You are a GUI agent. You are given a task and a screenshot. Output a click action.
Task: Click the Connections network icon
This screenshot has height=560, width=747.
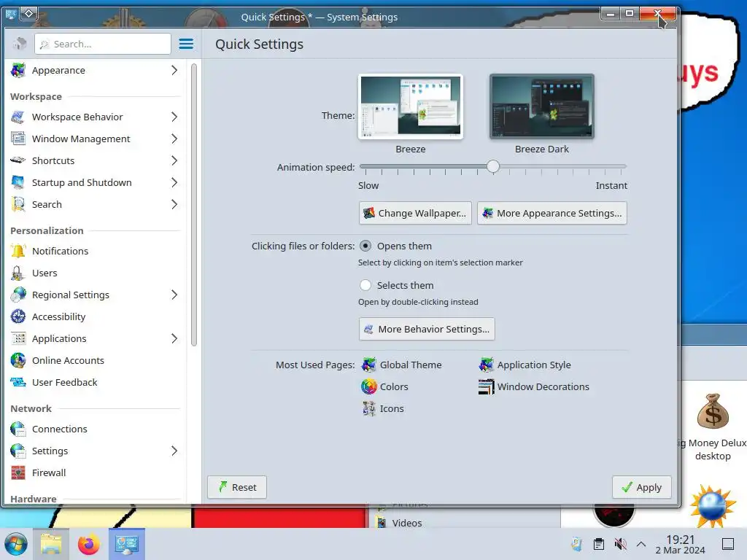[x=18, y=429]
